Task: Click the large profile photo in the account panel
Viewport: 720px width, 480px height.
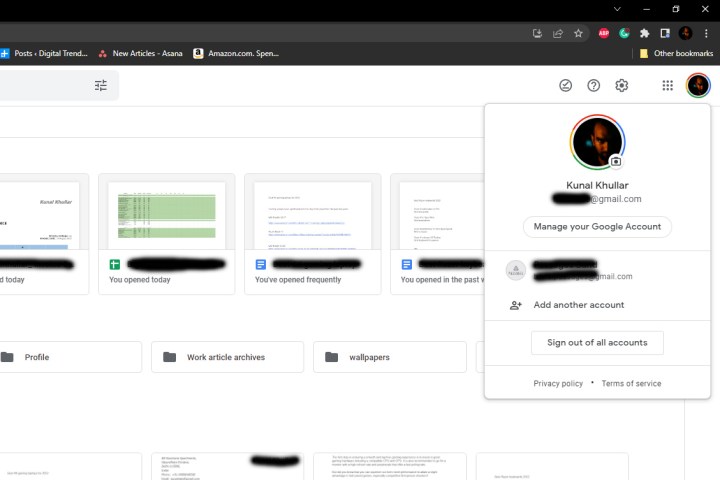Action: click(x=597, y=142)
